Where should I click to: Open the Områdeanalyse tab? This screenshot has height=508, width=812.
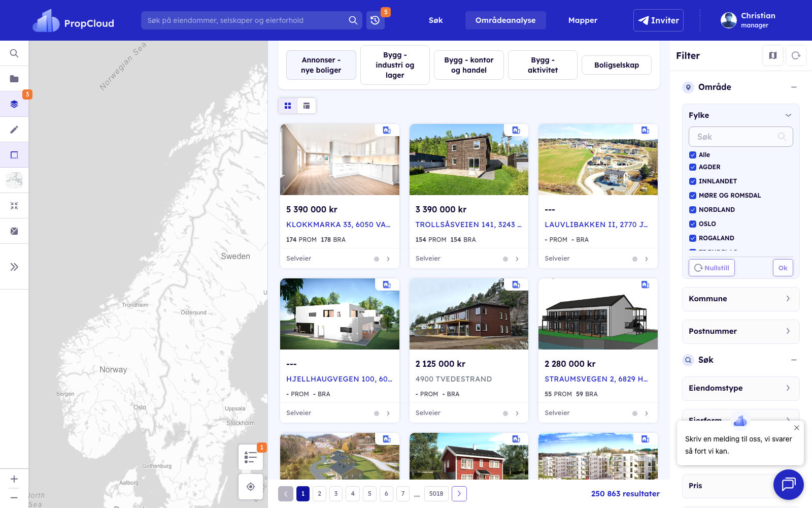click(505, 20)
